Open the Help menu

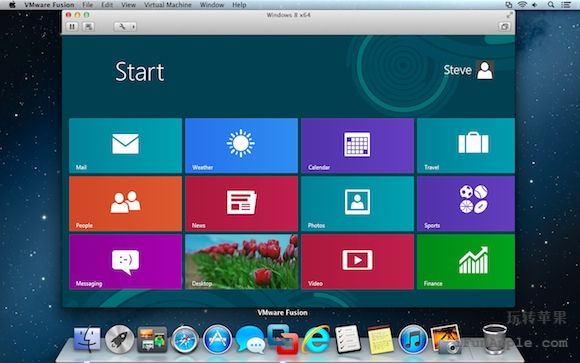pyautogui.click(x=239, y=5)
